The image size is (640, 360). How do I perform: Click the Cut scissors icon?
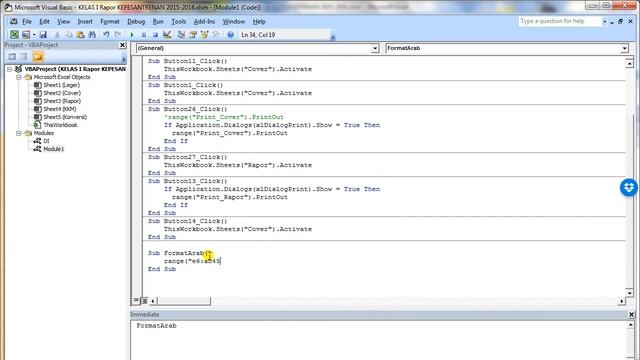click(x=58, y=35)
